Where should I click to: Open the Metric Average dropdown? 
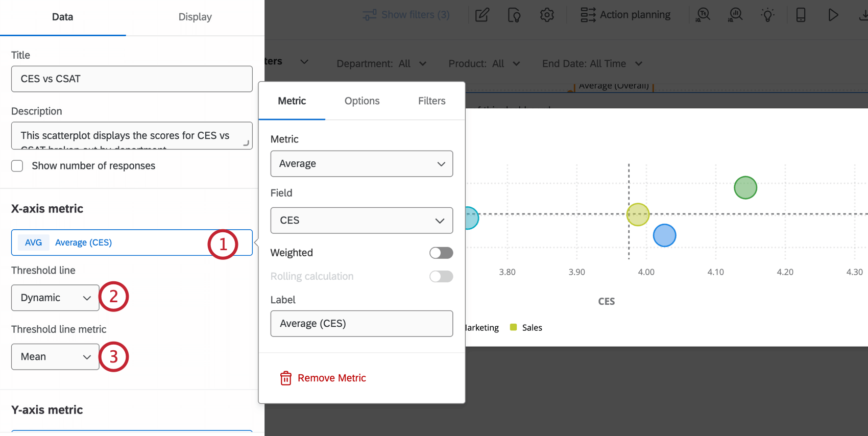click(361, 164)
